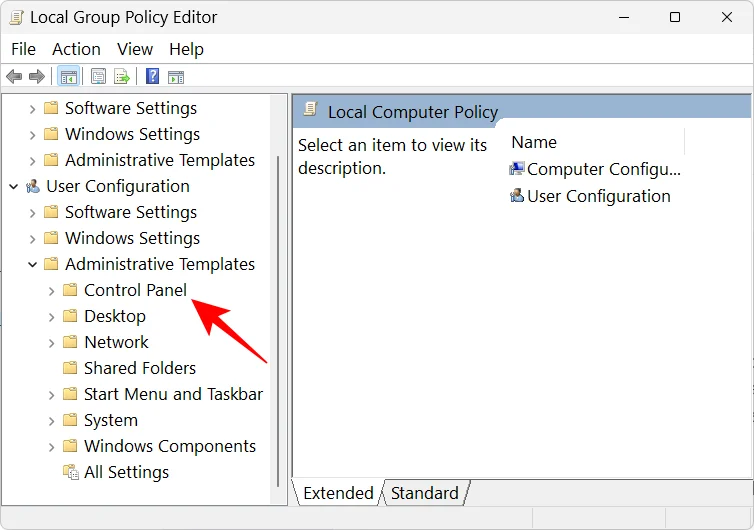Screen dimensions: 754x530
Task: Select User Configuration row in list
Action: [590, 196]
